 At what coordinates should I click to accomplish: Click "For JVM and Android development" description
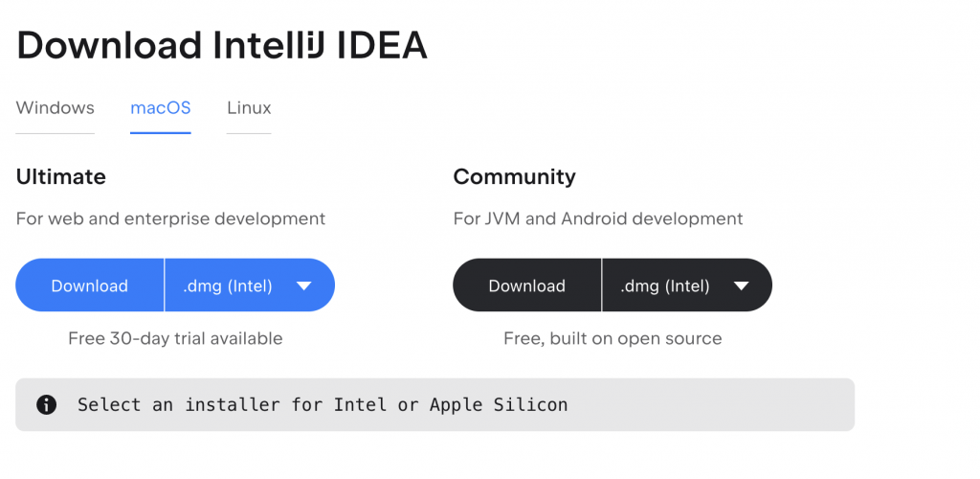coord(598,219)
